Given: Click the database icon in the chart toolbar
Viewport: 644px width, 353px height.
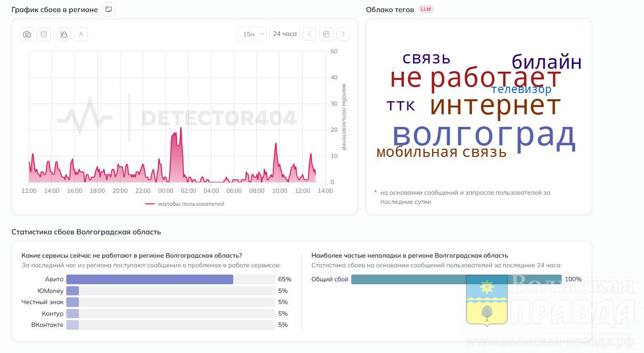Looking at the screenshot, I should click(44, 34).
